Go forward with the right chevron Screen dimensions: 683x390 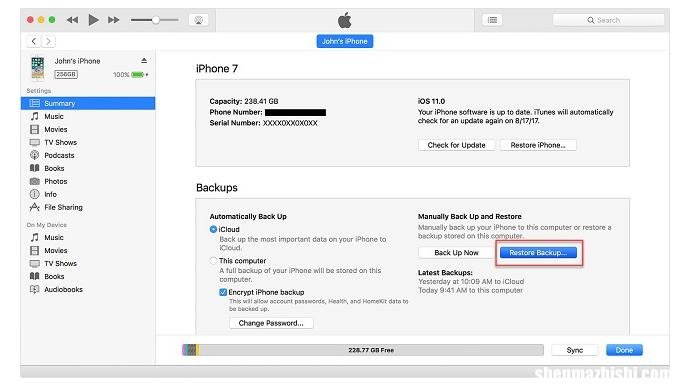click(x=48, y=41)
